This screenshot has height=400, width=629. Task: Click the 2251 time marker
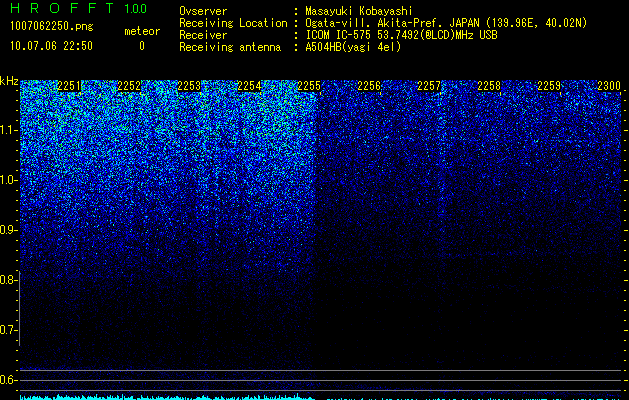pyautogui.click(x=69, y=86)
